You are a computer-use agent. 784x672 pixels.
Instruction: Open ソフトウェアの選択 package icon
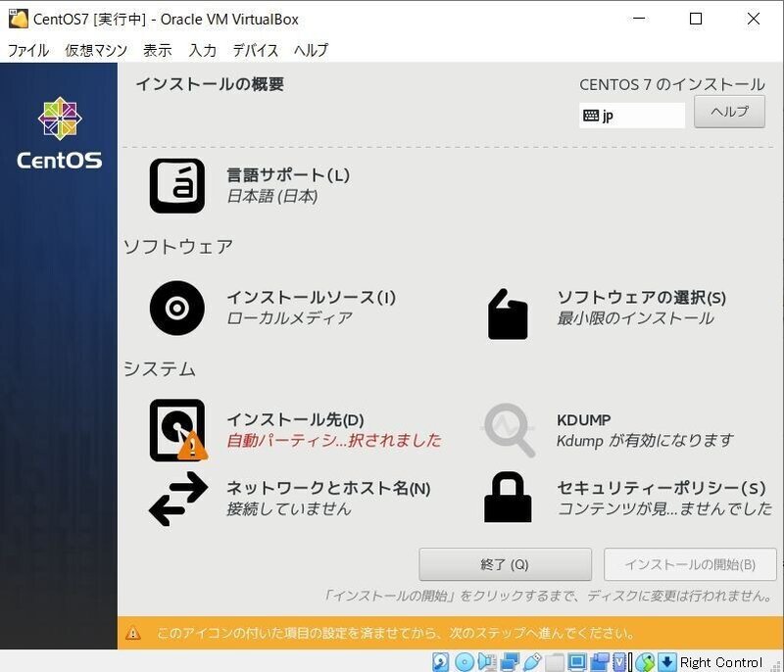pyautogui.click(x=508, y=314)
